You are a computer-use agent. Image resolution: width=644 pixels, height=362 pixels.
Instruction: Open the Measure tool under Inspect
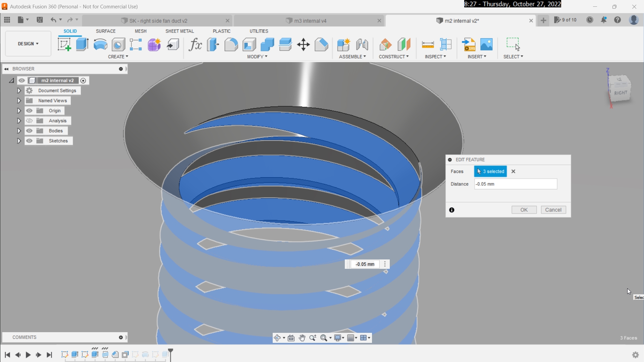[x=428, y=45]
